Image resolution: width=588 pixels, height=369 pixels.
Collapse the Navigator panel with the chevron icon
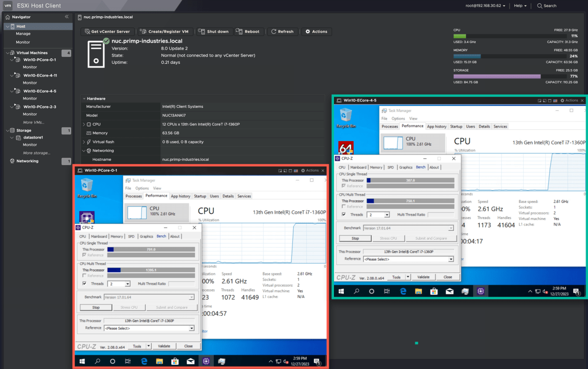click(x=67, y=17)
